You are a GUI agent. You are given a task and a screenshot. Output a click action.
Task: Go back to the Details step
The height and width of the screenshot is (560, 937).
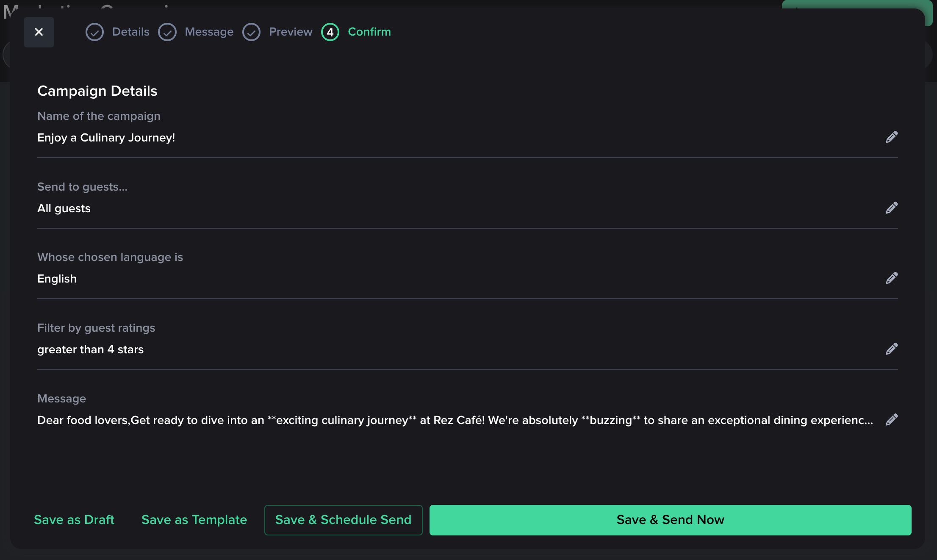pos(130,32)
